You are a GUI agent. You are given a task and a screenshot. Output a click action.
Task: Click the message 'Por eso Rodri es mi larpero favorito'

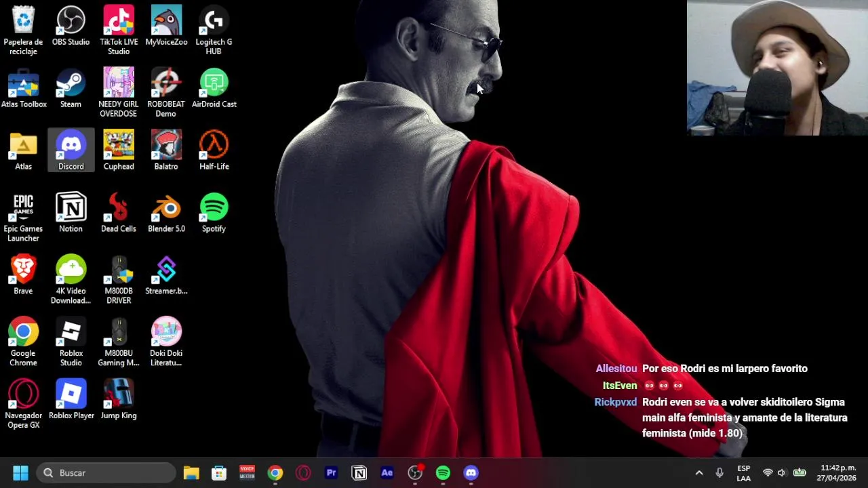coord(725,369)
